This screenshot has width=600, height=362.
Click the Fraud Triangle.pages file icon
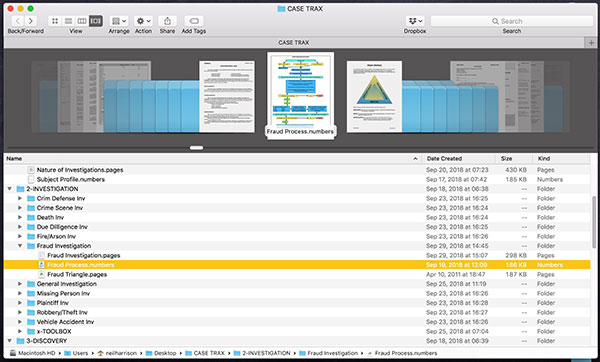[42, 274]
